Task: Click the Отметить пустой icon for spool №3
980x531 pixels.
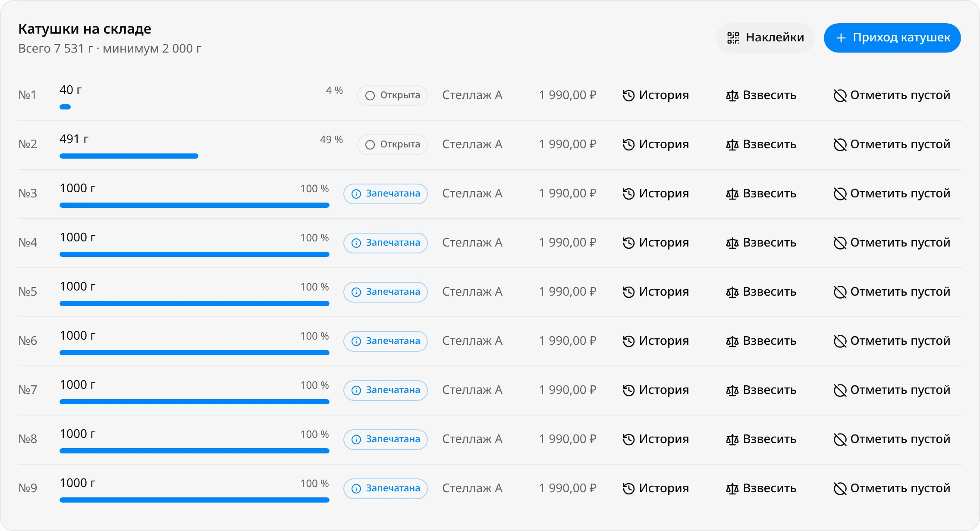Action: pyautogui.click(x=840, y=194)
